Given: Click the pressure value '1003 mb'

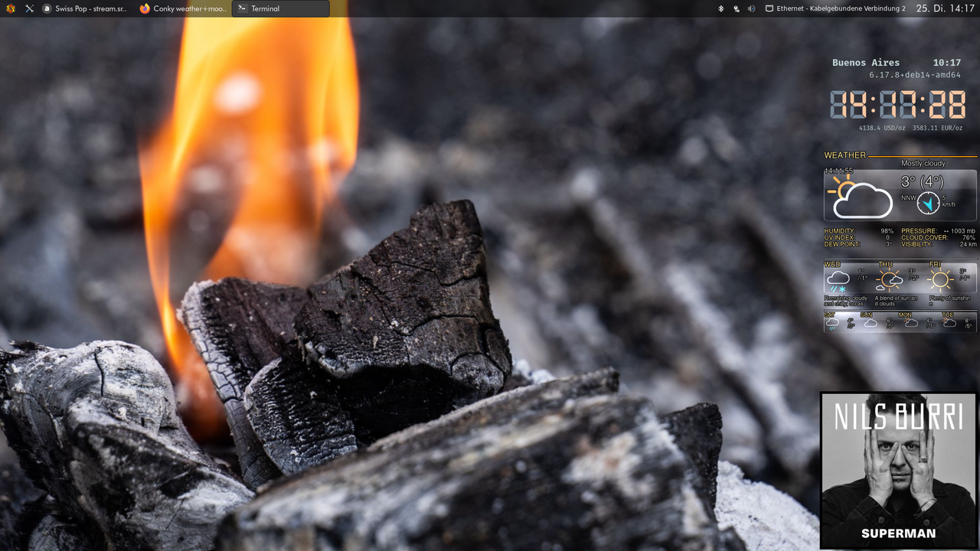Looking at the screenshot, I should point(963,231).
